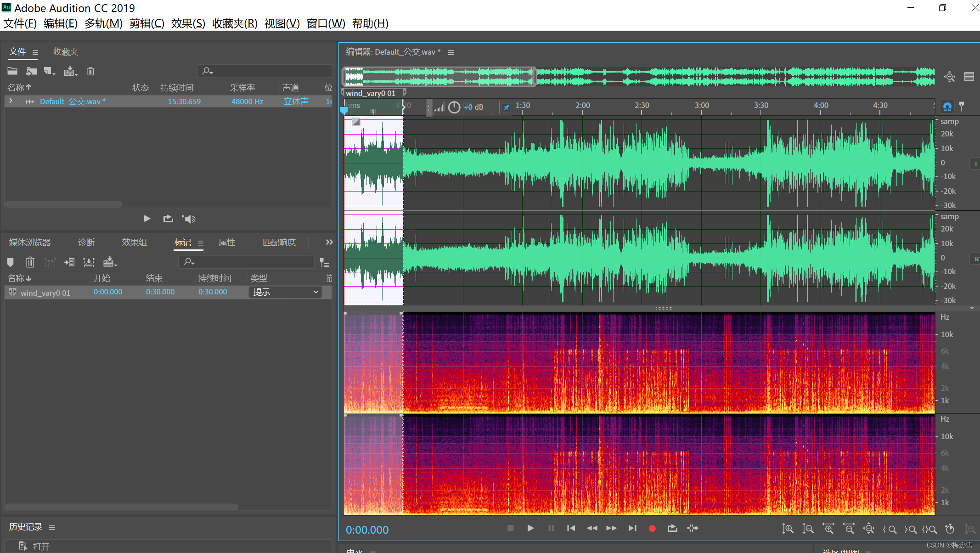Click the HUD volume knob at +0 dB
Image resolution: width=980 pixels, height=553 pixels.
tap(454, 107)
